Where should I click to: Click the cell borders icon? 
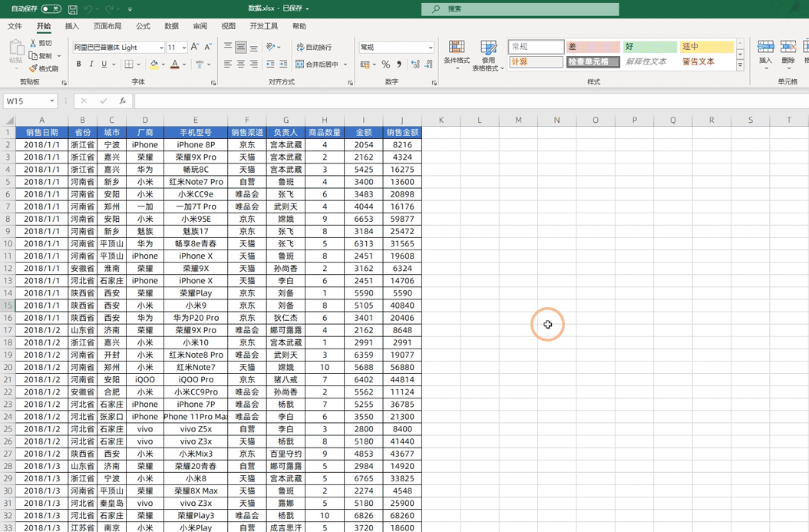tap(129, 64)
